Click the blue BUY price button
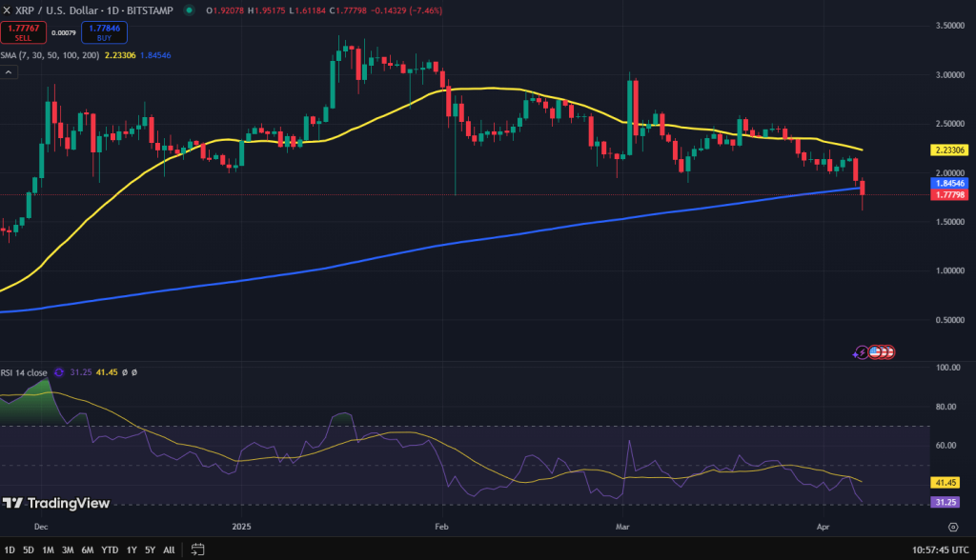Image resolution: width=976 pixels, height=560 pixels. coord(105,32)
